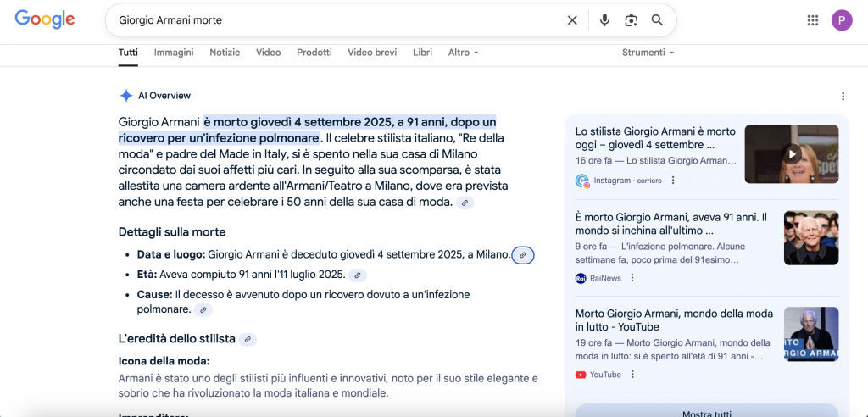Open source link after the 50 anni paragraph

pos(465,203)
